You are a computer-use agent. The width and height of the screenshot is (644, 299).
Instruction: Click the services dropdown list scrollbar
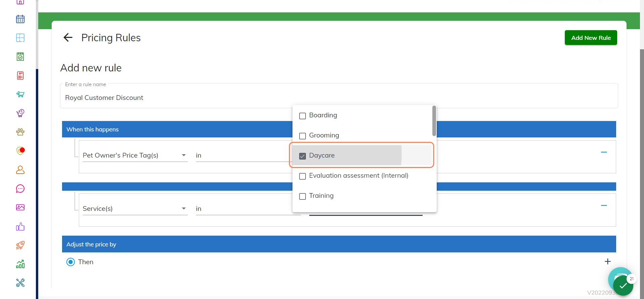pyautogui.click(x=434, y=121)
